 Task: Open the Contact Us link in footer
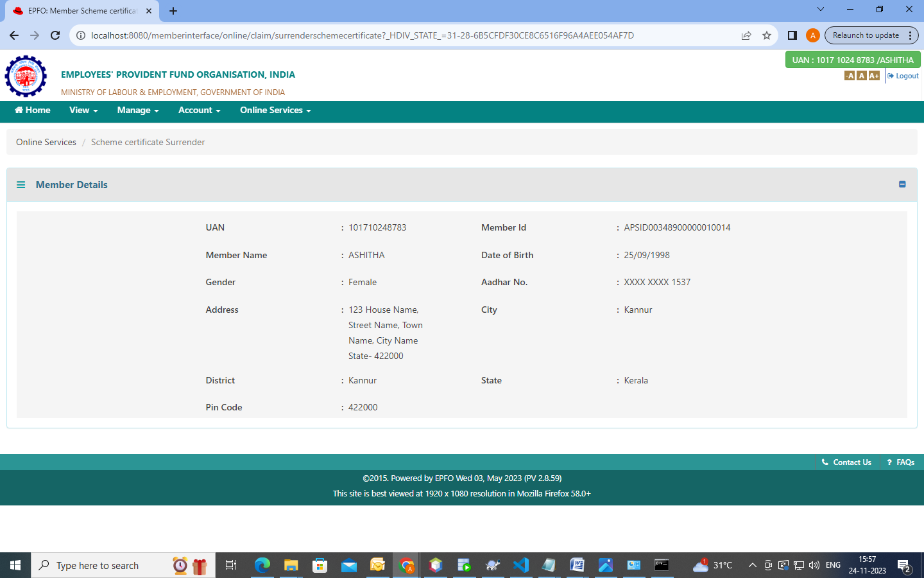[x=847, y=462]
